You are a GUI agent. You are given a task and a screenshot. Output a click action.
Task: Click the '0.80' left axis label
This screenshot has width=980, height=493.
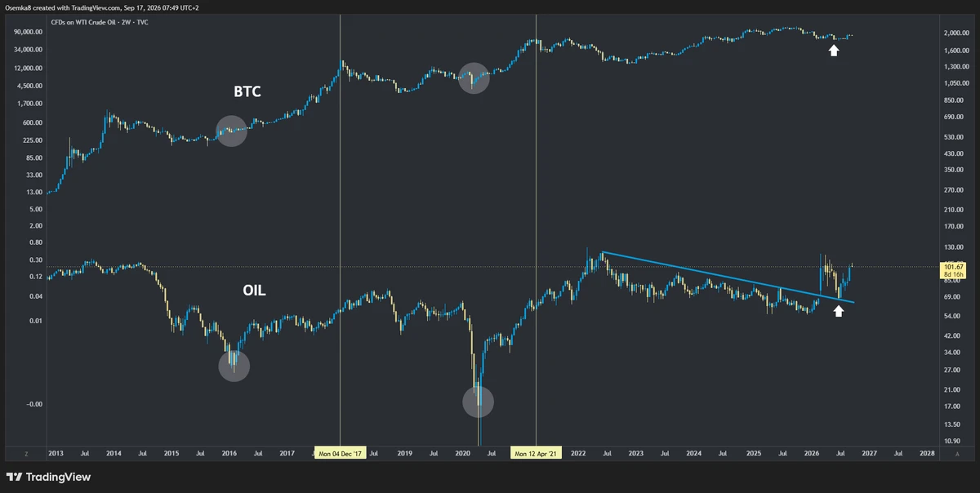(x=35, y=242)
